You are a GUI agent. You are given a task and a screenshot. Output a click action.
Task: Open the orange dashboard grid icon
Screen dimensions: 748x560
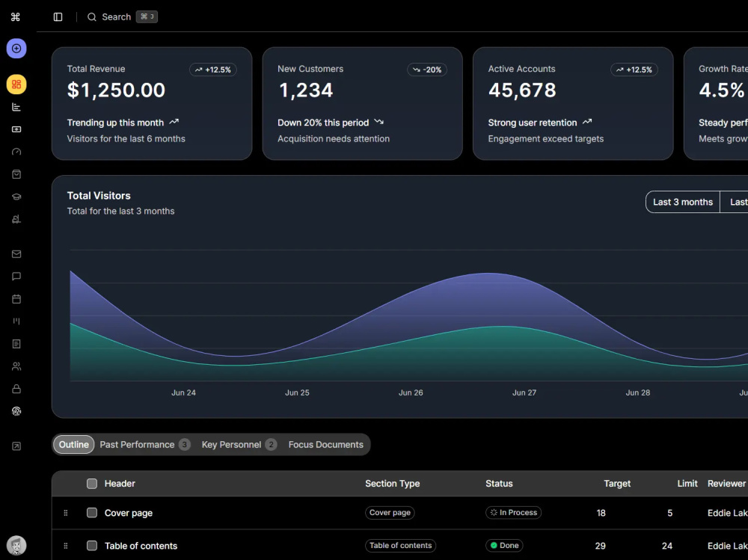(16, 84)
